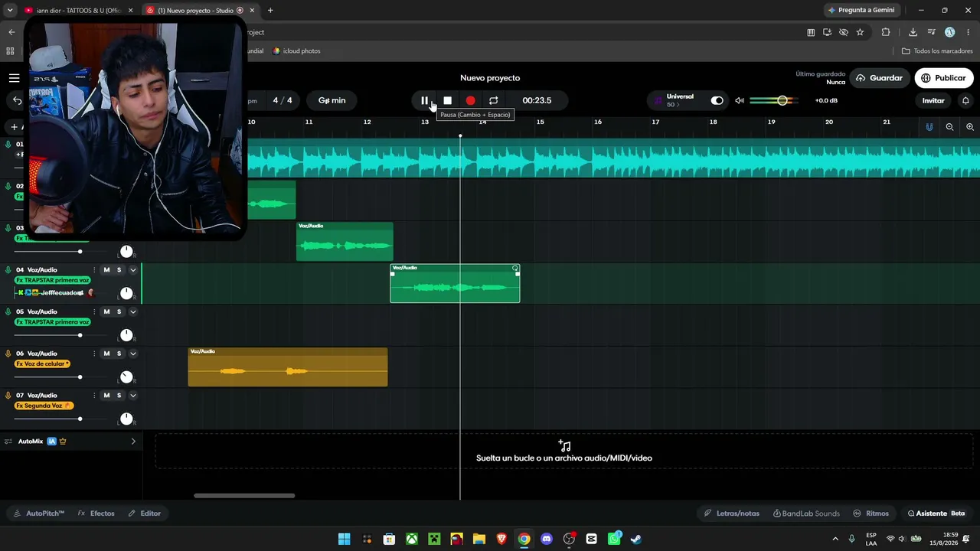Viewport: 980px width, 551px height.
Task: Open the Ritmos panel
Action: click(871, 514)
